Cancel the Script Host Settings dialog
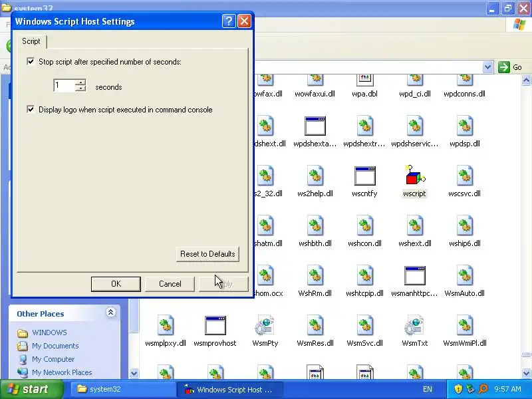The height and width of the screenshot is (399, 532). 170,284
